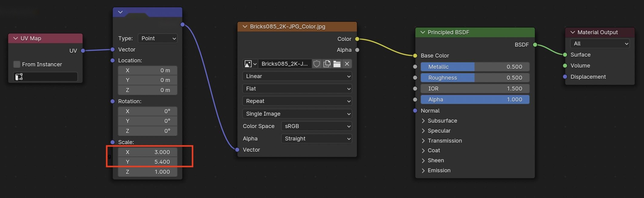Click the Roughness slider

(475, 78)
